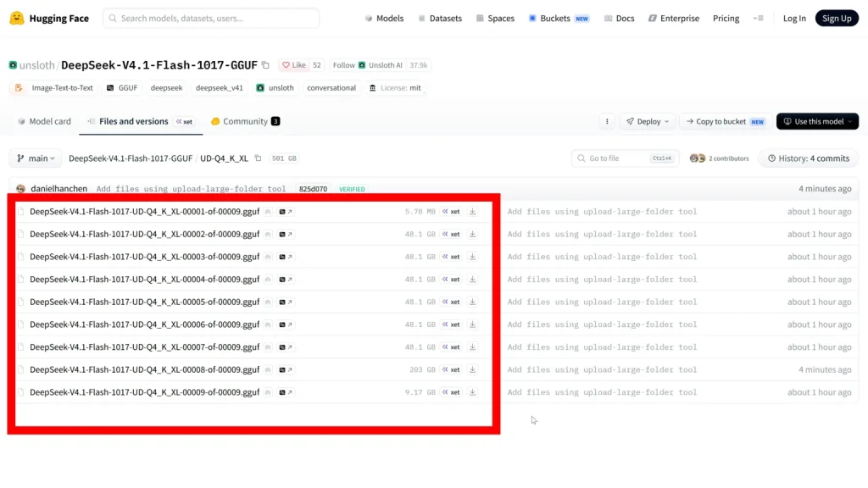Focus the search models input field
868x488 pixels.
point(211,19)
